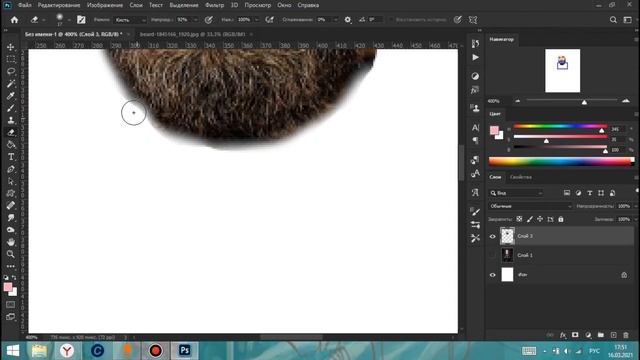640x360 pixels.
Task: Select the Zoom tool
Action: (11, 254)
